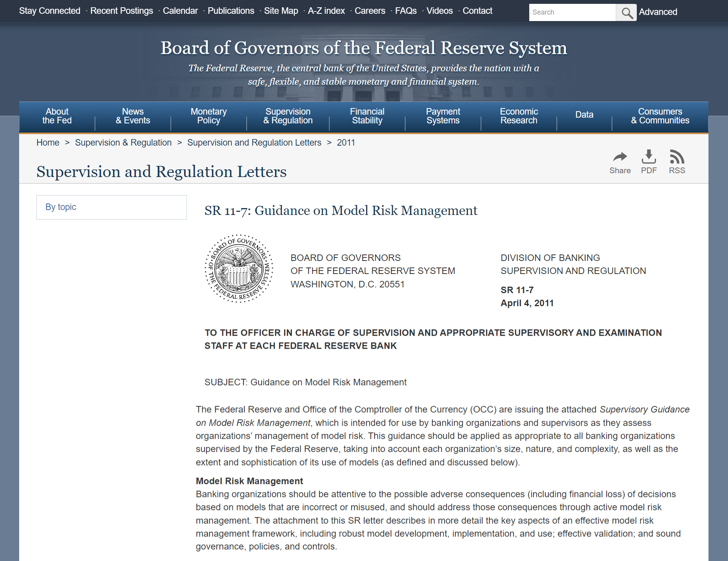Click the 'Model Risk Management' bold subheading
The width and height of the screenshot is (728, 561).
point(249,481)
